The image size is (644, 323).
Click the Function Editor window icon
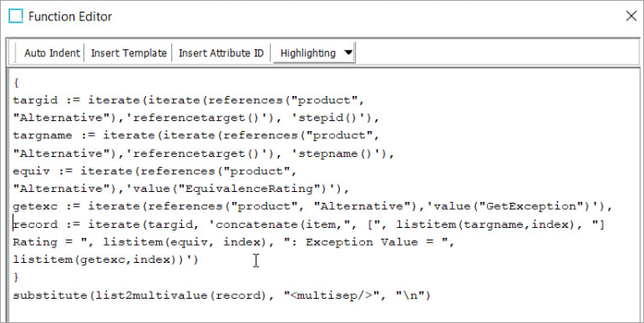pyautogui.click(x=16, y=16)
